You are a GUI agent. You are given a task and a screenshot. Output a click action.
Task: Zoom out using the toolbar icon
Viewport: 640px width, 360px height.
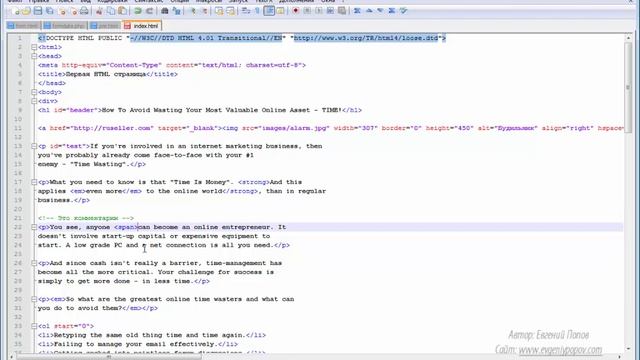point(204,11)
